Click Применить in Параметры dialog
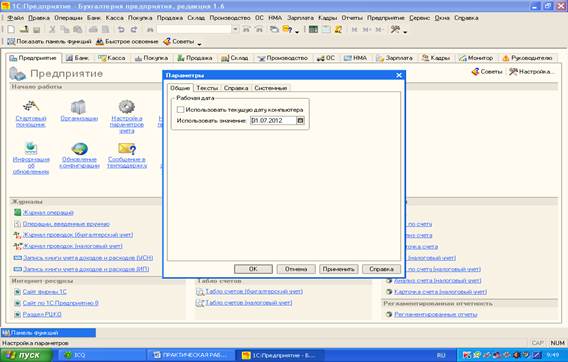This screenshot has width=568, height=362. [339, 269]
